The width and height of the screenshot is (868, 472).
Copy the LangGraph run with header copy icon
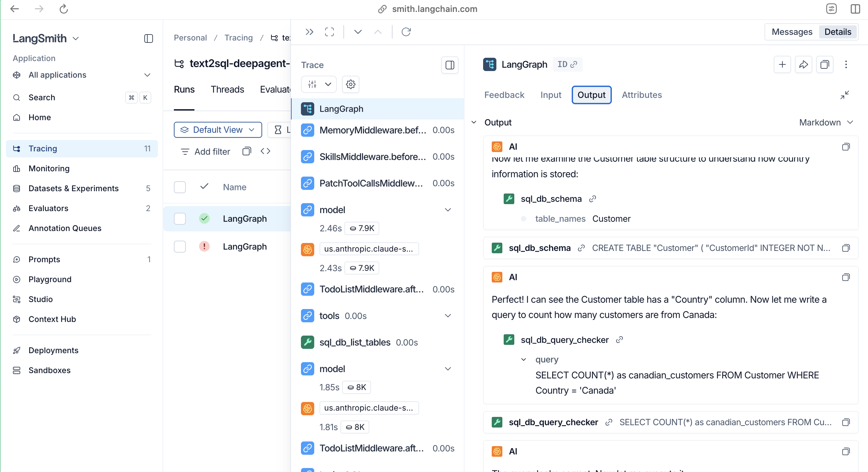[825, 64]
